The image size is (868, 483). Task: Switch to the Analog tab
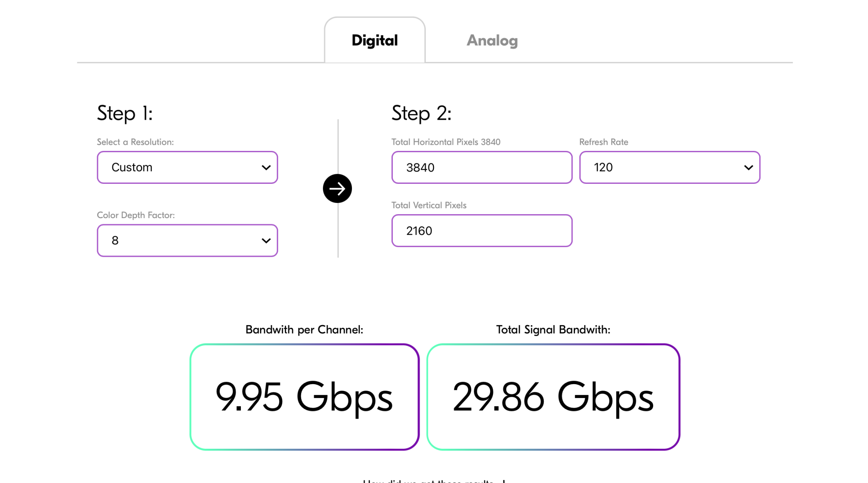492,40
